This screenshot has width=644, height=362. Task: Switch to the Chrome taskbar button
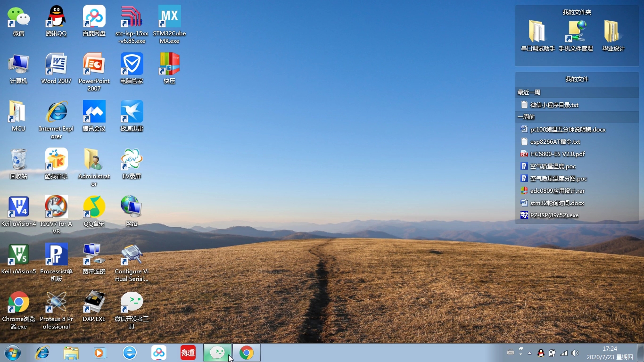coord(247,353)
